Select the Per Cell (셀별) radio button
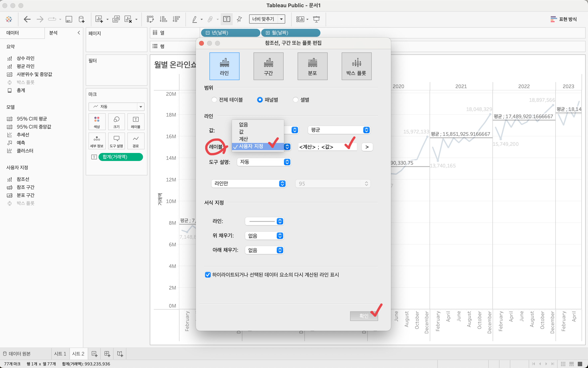This screenshot has height=368, width=588. click(x=295, y=100)
